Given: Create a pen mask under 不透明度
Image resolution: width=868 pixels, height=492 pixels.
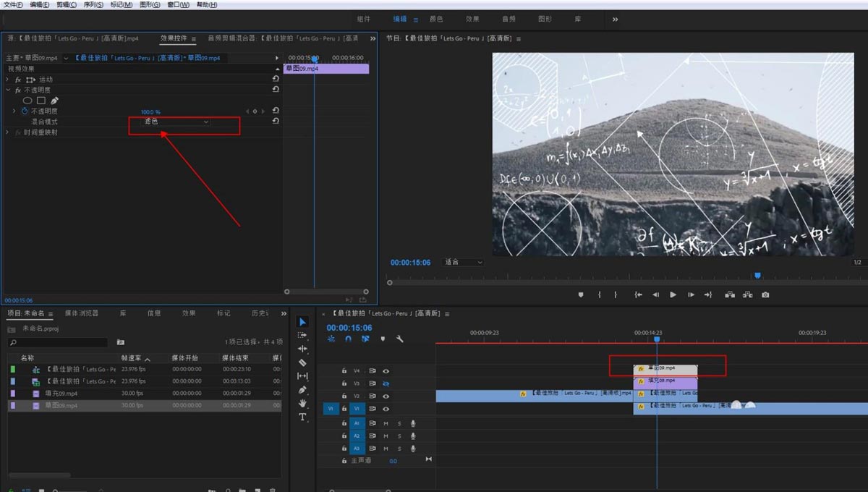Looking at the screenshot, I should coord(54,101).
